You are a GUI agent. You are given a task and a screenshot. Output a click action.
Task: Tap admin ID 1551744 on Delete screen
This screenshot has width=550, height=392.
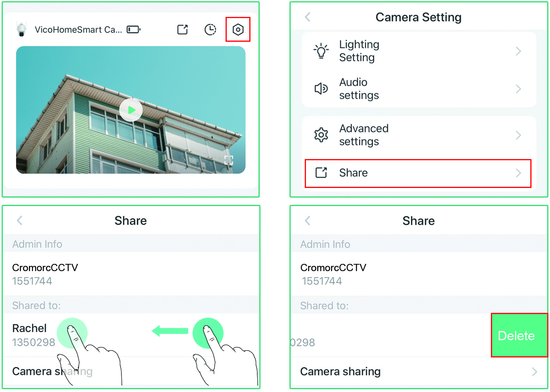[322, 281]
